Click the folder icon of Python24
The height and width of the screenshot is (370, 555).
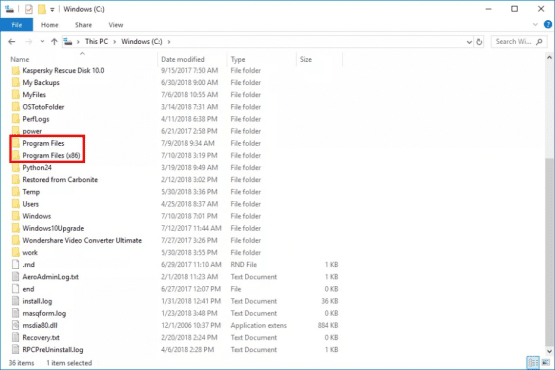(15, 167)
